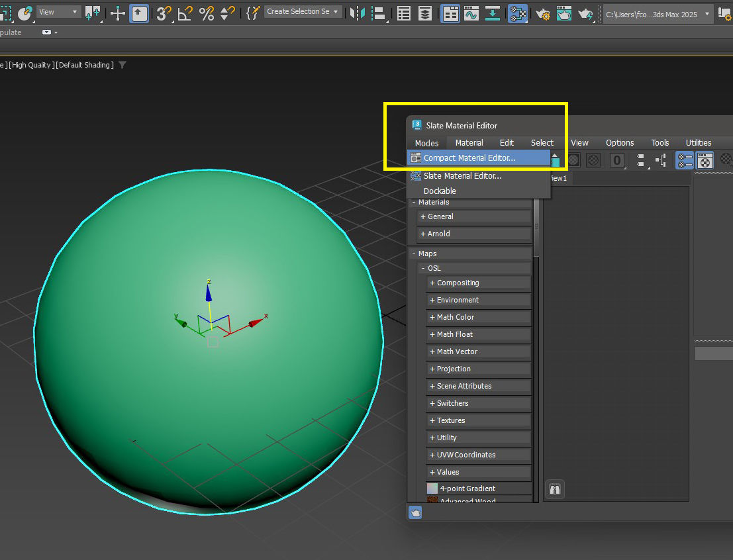Open the Curve Editor icon
The image size is (733, 560).
[x=471, y=13]
